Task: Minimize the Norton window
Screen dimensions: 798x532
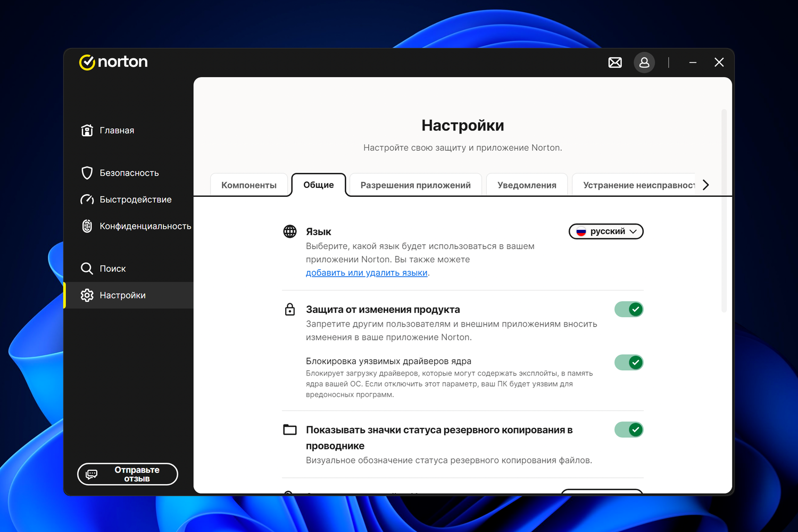Action: coord(693,63)
